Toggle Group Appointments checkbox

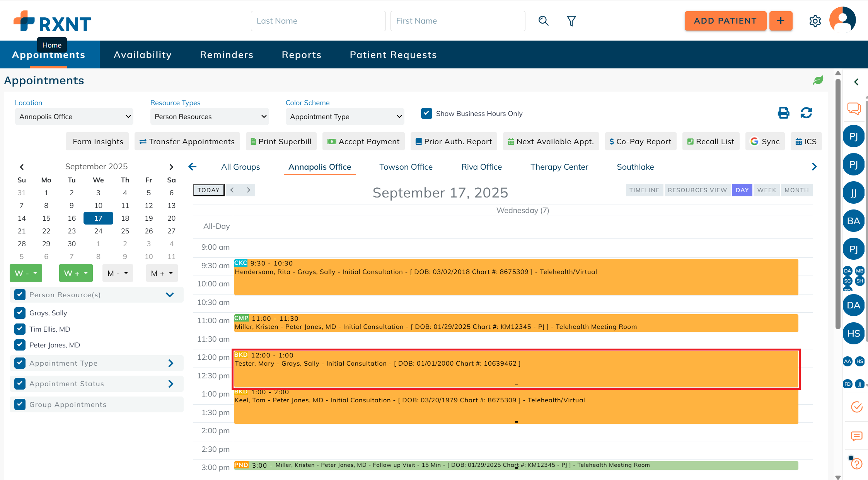(20, 404)
